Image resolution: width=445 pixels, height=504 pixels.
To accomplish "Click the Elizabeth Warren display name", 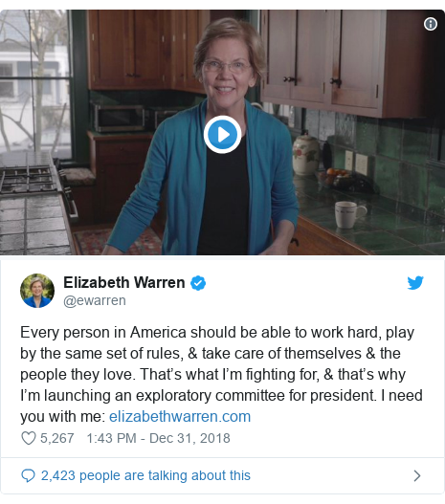I will tap(124, 282).
